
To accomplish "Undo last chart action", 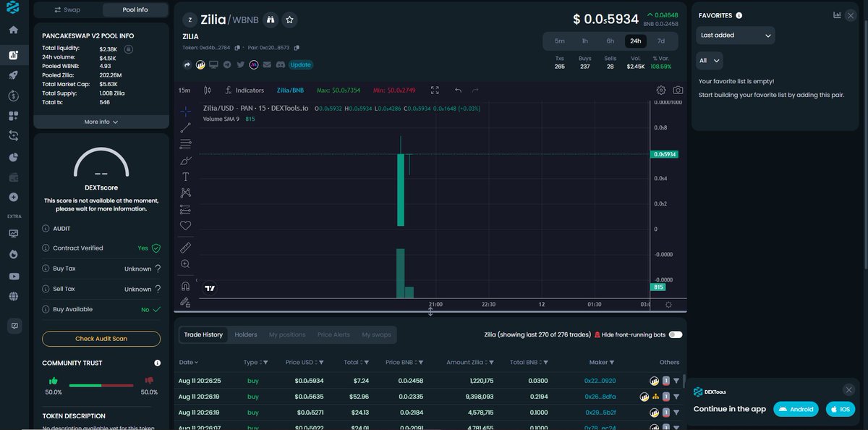I will (x=458, y=90).
